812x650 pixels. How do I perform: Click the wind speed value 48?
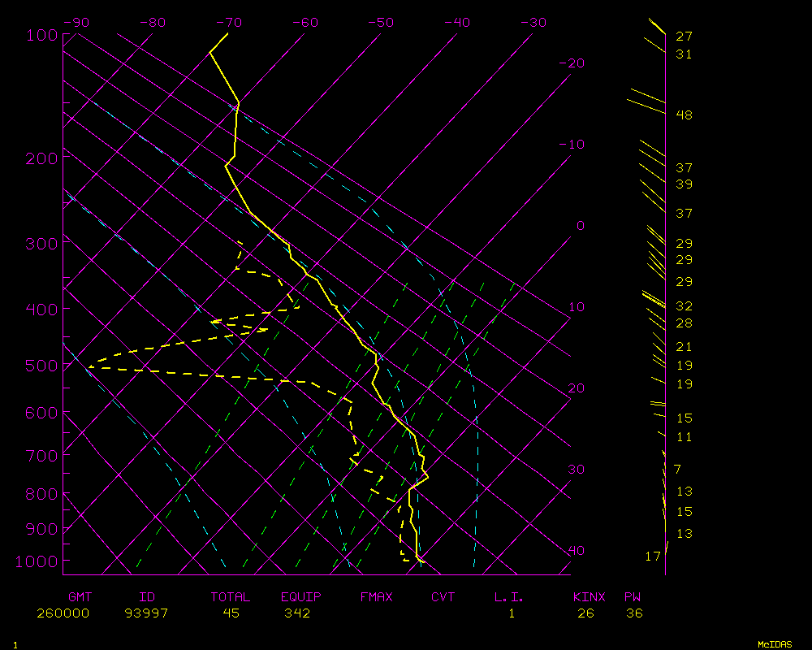point(684,115)
